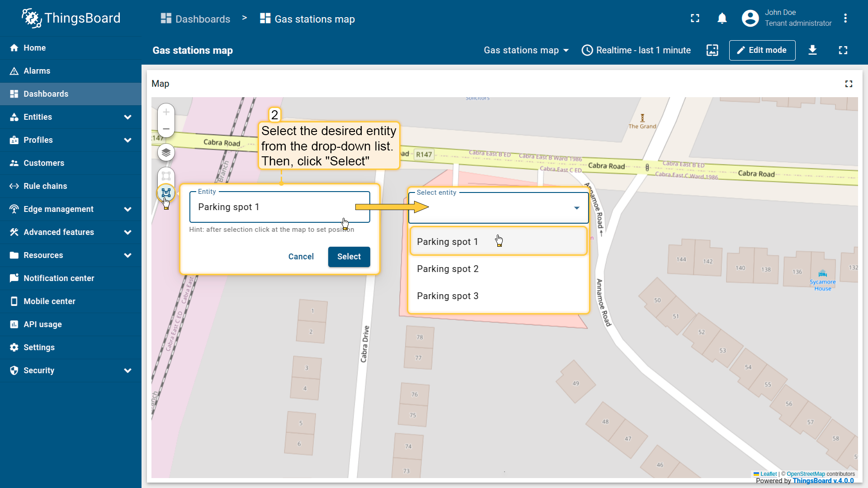Click the map layers control icon

[x=166, y=153]
